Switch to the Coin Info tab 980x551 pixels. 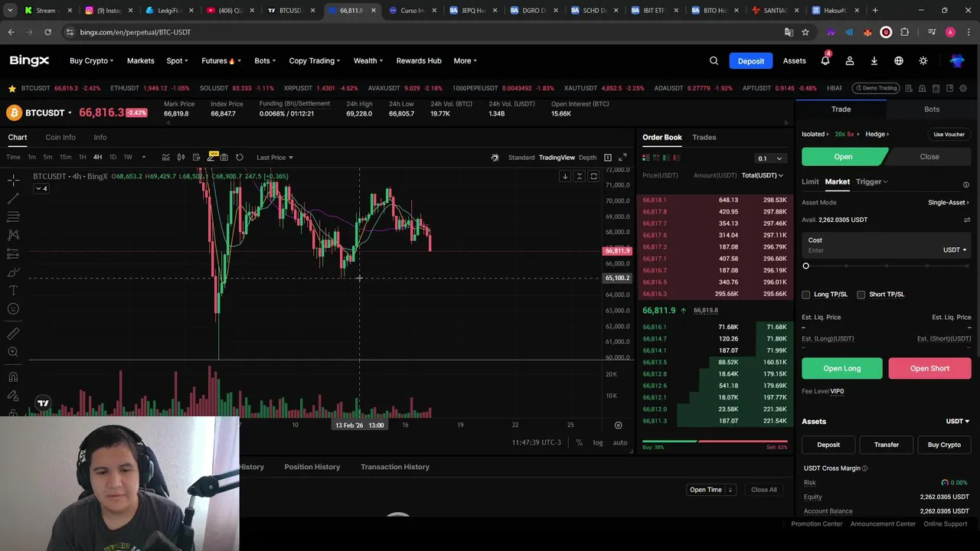click(x=60, y=138)
